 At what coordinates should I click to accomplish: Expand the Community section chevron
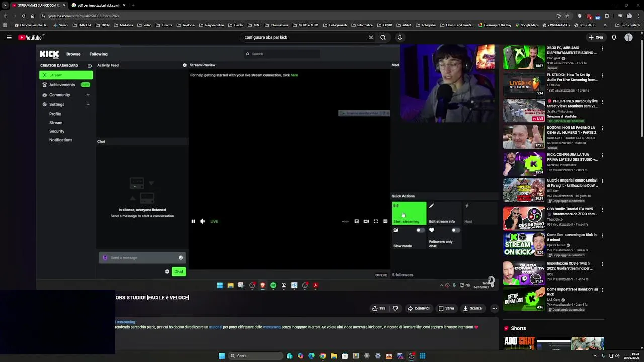click(x=88, y=95)
